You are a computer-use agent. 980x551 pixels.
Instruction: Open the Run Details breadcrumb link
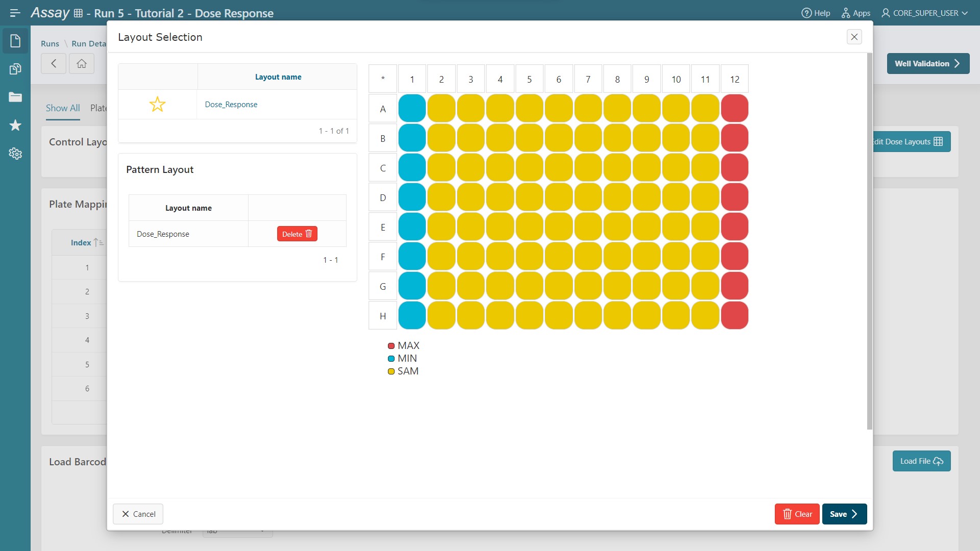coord(89,43)
